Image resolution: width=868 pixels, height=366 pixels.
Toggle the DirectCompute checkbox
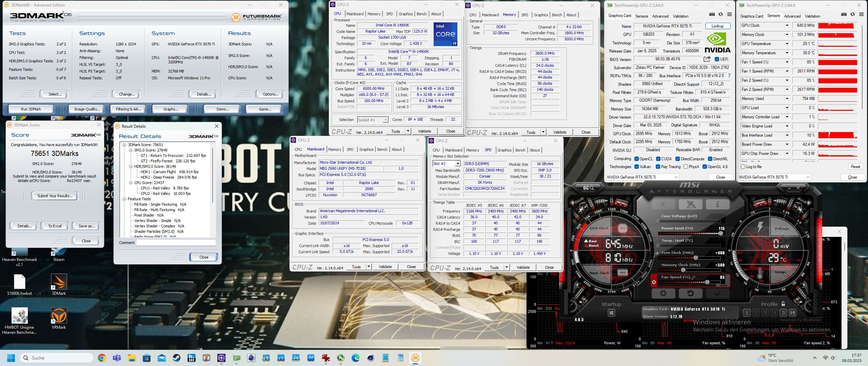677,159
